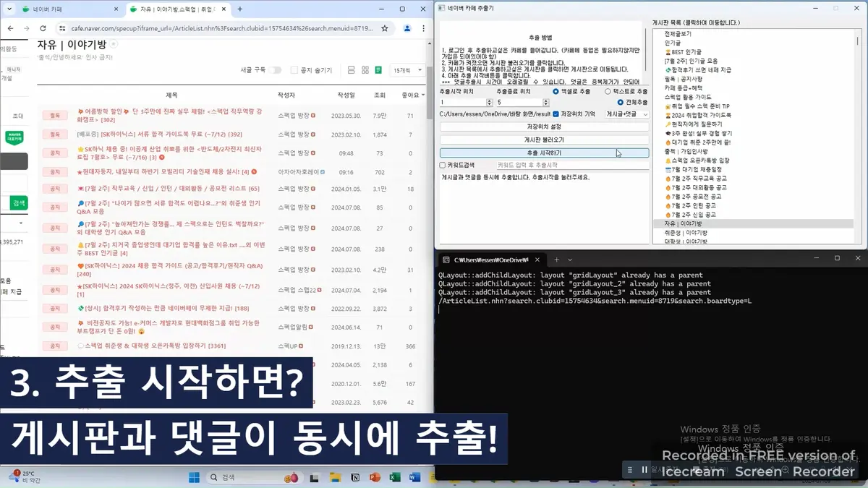Open new Chrome tab with plus icon
This screenshot has height=488, width=868.
(240, 9)
